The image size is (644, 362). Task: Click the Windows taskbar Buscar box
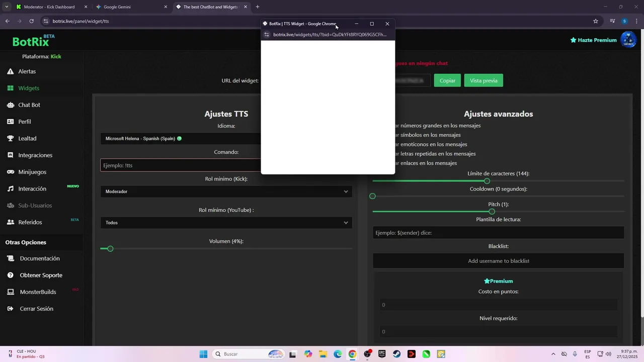click(x=249, y=354)
